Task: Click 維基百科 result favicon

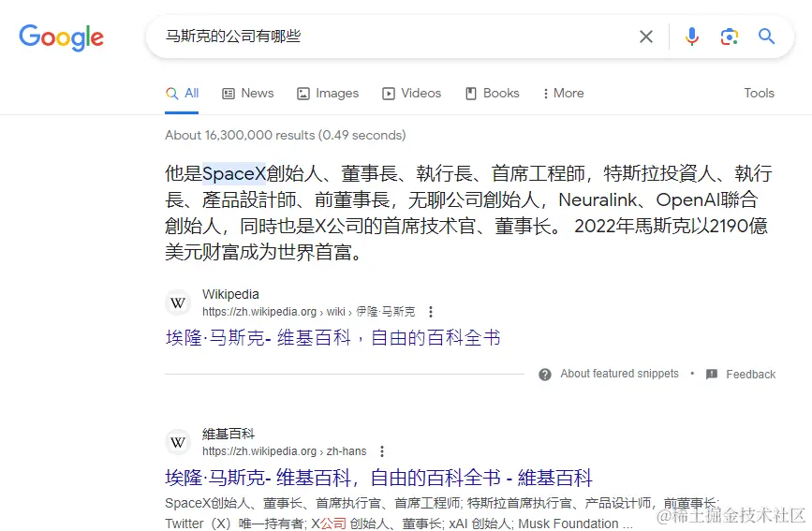Action: coord(178,442)
